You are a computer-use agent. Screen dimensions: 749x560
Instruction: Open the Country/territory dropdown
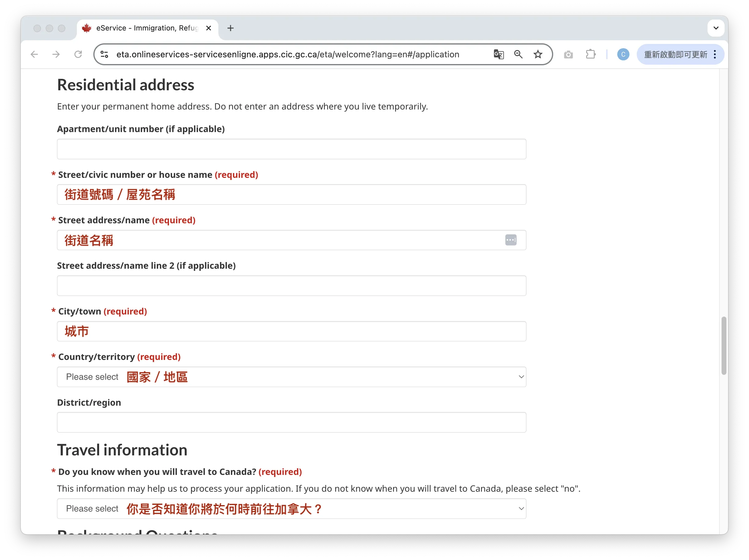[x=291, y=377]
